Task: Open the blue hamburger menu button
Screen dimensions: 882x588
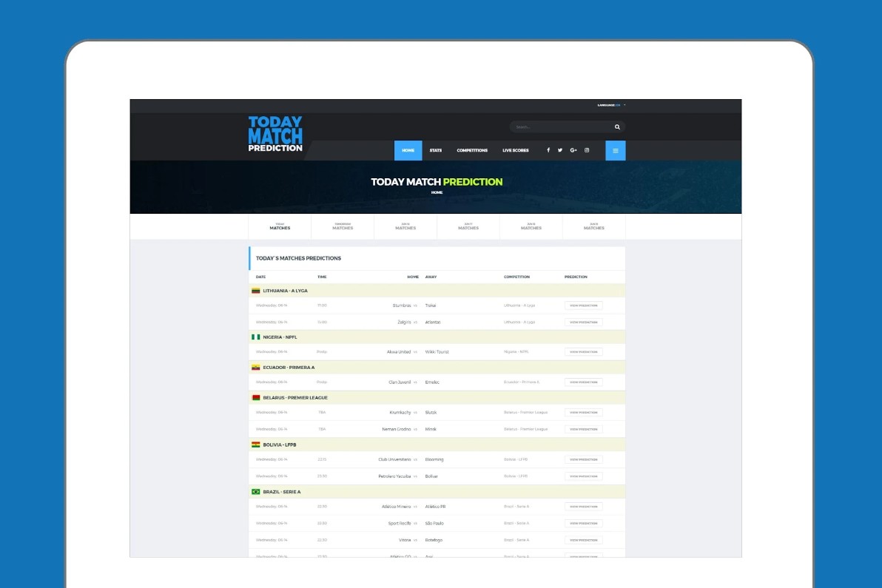Action: (x=616, y=151)
